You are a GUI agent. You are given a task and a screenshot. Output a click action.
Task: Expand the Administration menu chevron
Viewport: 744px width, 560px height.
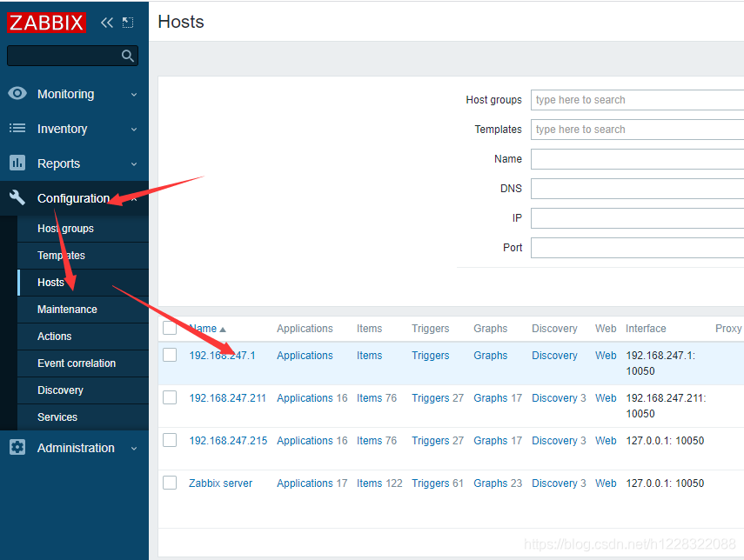[134, 448]
